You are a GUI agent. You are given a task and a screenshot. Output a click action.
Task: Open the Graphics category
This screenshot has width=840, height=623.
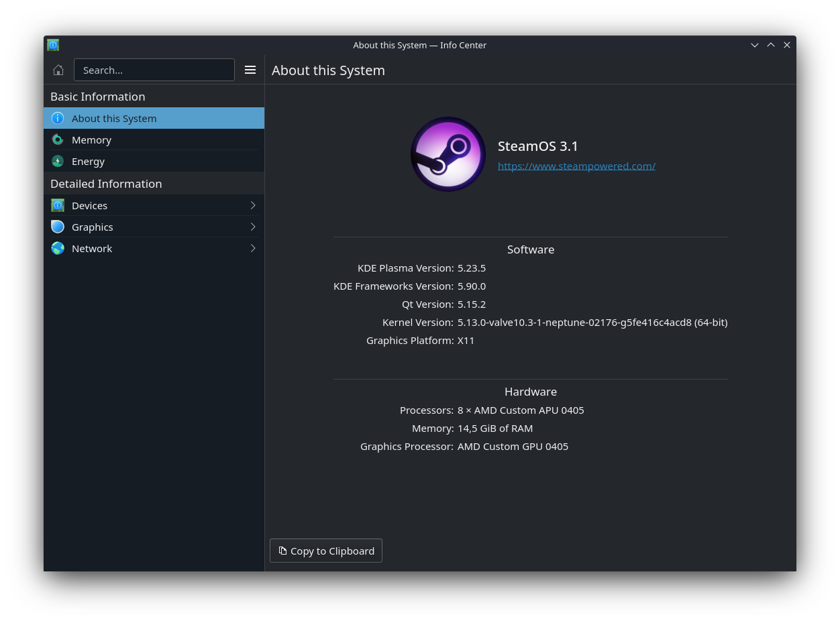click(x=154, y=227)
